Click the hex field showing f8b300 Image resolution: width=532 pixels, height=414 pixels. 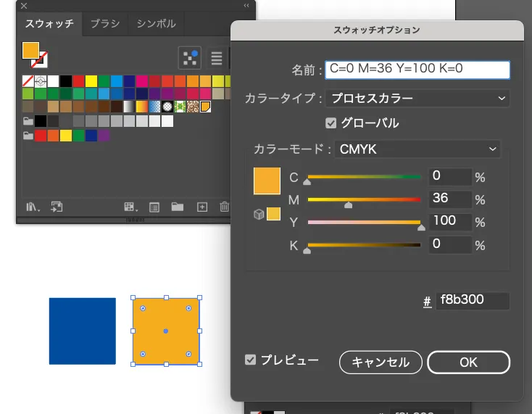pyautogui.click(x=473, y=301)
